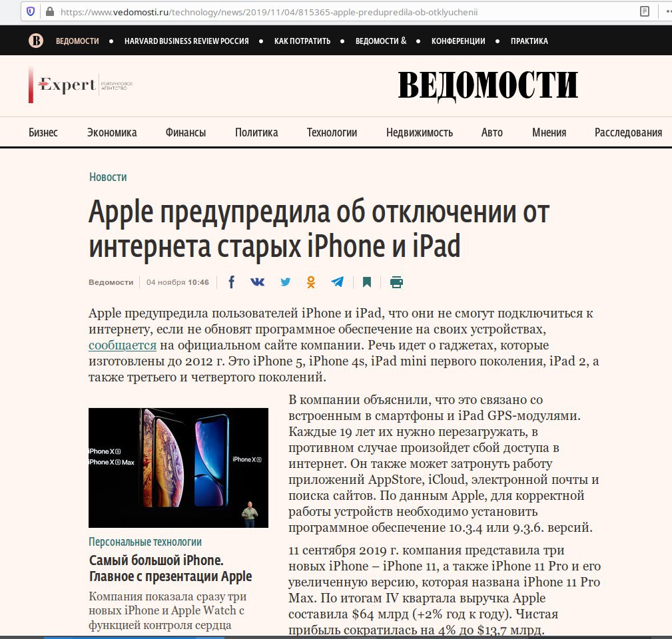The image size is (672, 639).
Task: Share article on VK
Action: click(258, 282)
